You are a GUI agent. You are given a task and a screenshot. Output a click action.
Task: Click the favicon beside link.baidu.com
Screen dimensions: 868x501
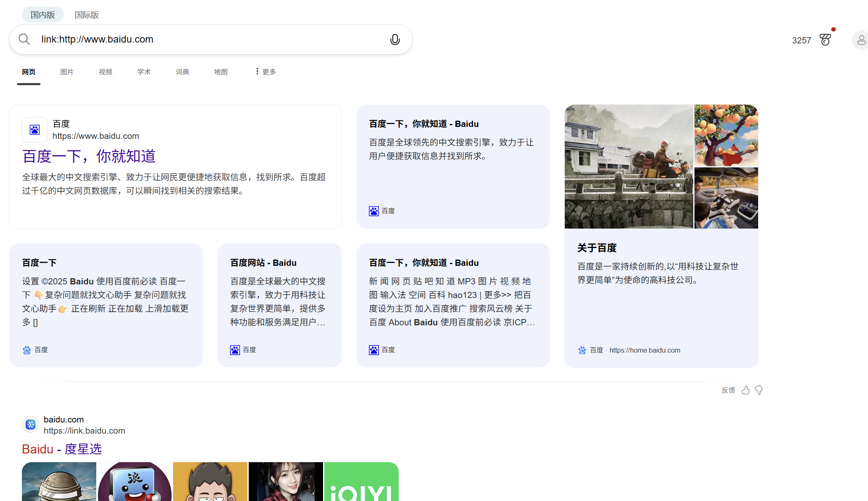30,424
